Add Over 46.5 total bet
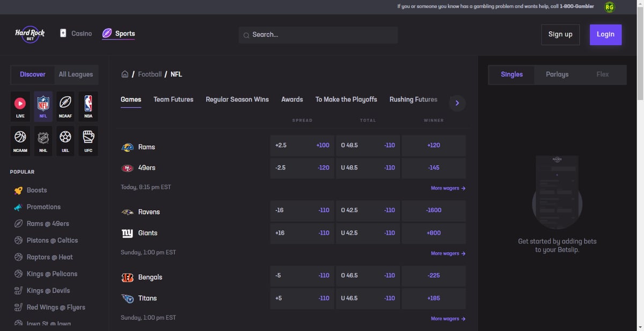The image size is (644, 331). click(368, 275)
